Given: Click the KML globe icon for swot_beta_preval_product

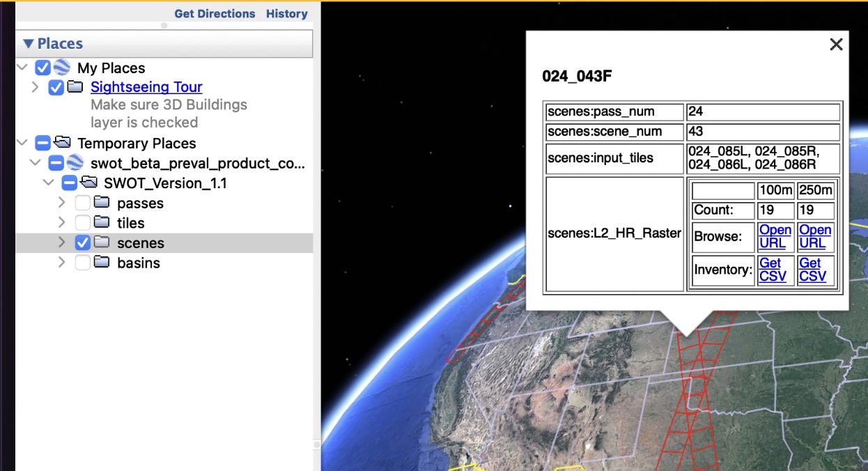Looking at the screenshot, I should click(75, 164).
